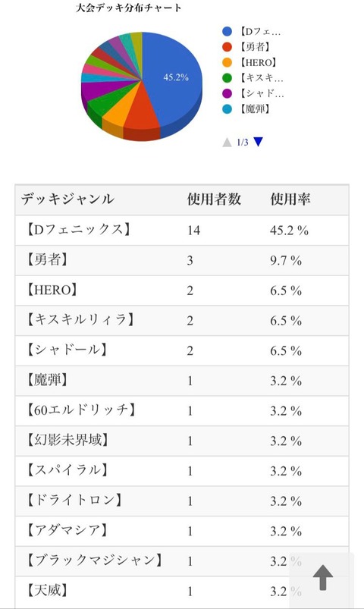Viewport: 364px width, 609px height.
Task: Click the scroll-to-top arrow button
Action: pyautogui.click(x=322, y=578)
